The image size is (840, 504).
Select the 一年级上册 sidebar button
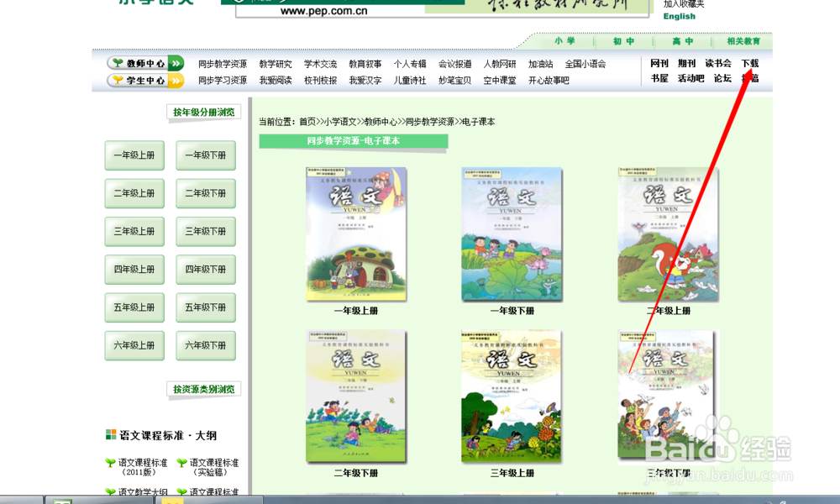pyautogui.click(x=134, y=155)
